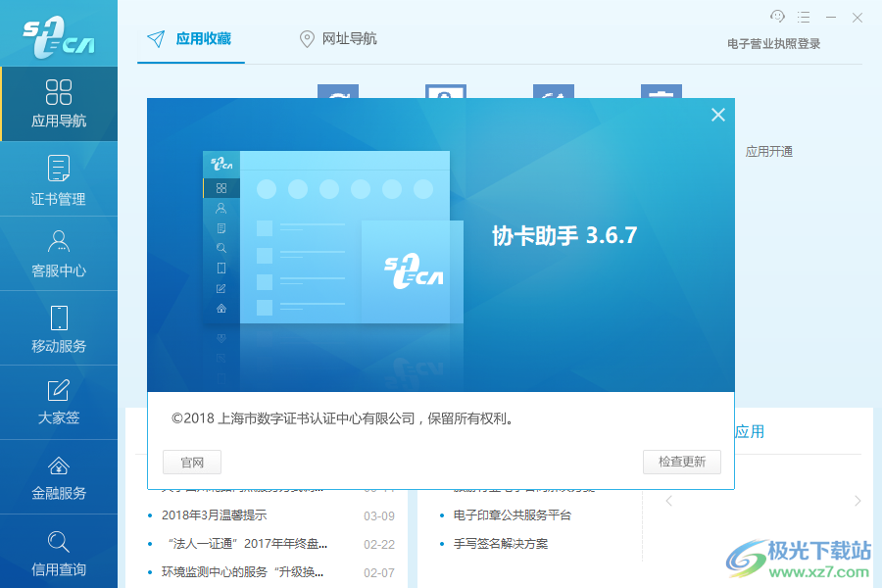
Task: Open the feedback smiley face icon
Action: coord(777,17)
